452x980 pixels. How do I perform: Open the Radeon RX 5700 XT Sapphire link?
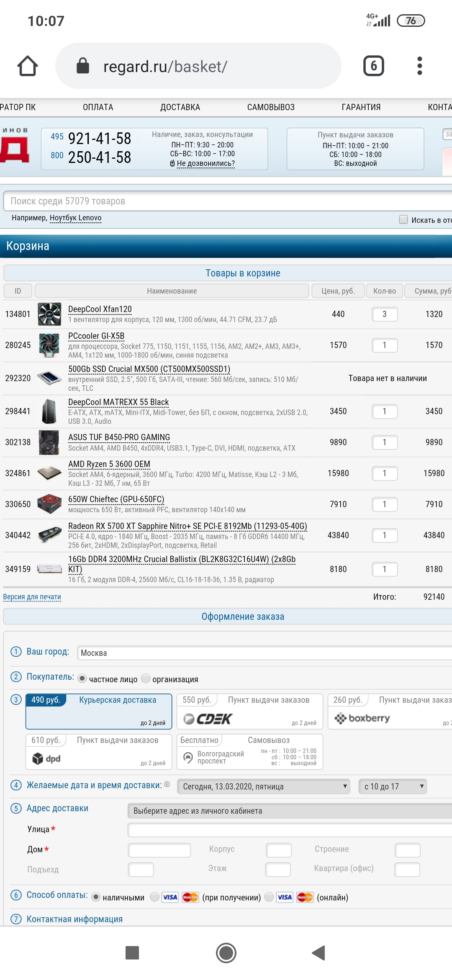pos(187,526)
